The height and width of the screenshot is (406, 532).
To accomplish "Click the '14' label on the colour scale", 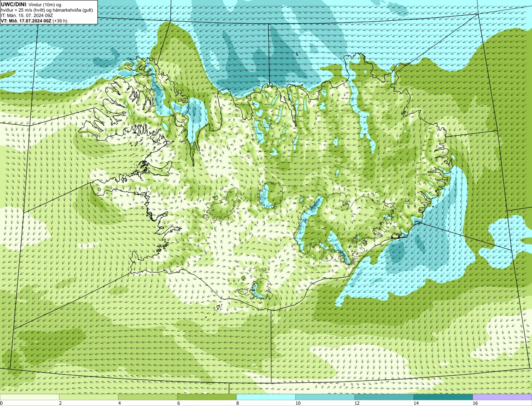I will coord(416,403).
